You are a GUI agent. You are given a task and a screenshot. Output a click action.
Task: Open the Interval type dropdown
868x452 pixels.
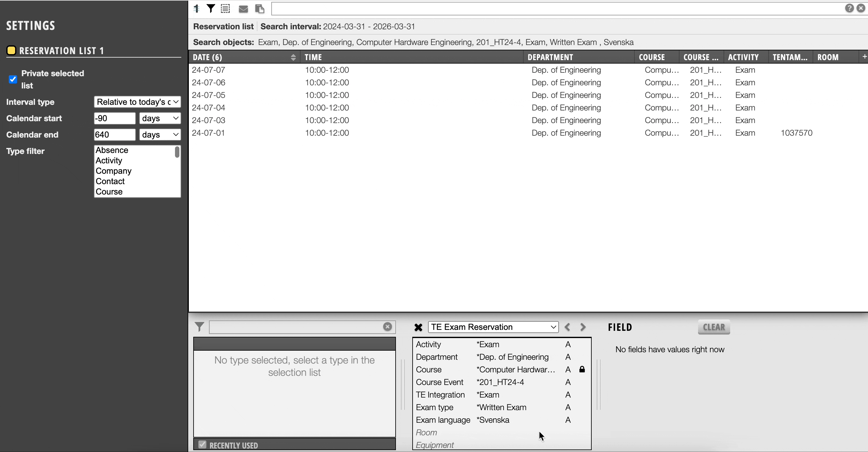[138, 102]
